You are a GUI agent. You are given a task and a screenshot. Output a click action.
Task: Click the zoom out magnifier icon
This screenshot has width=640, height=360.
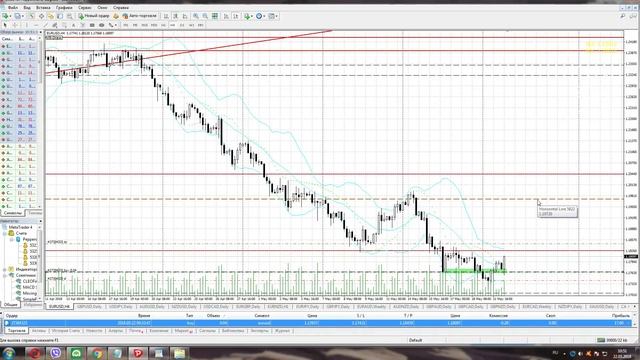click(x=205, y=16)
